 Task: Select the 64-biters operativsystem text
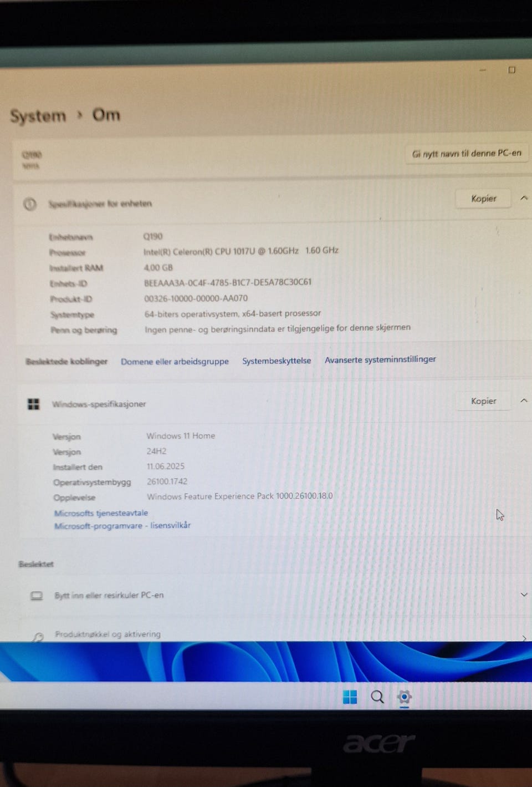point(233,313)
